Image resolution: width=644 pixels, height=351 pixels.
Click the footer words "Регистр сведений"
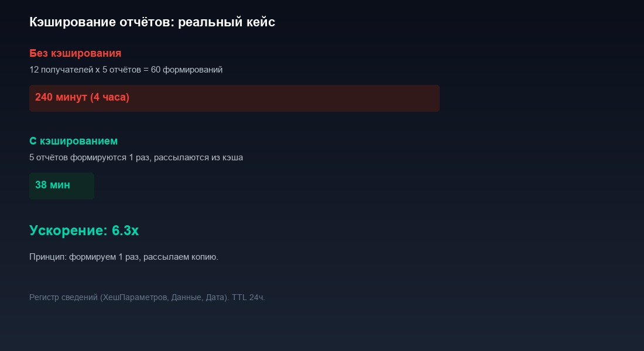64,297
